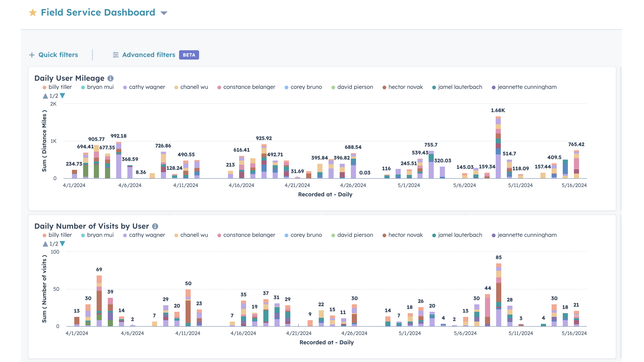Open the info tooltip for Daily User Mileage

pyautogui.click(x=111, y=78)
